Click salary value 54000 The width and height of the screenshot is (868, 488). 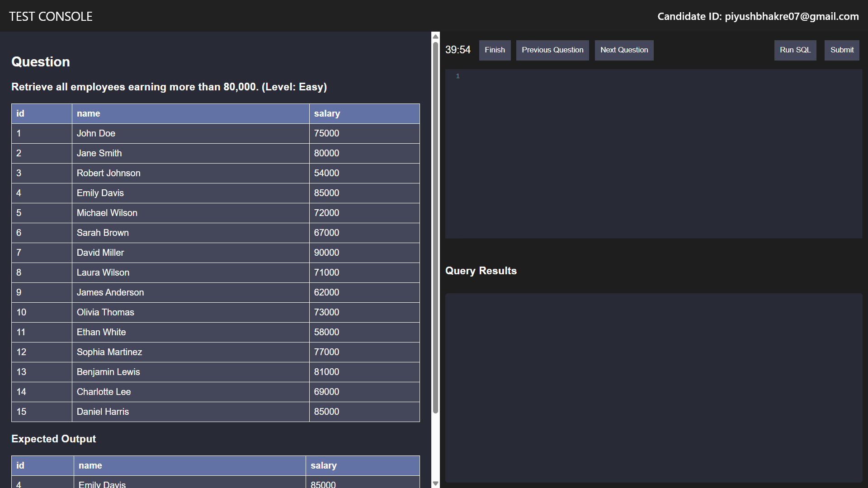(364, 174)
